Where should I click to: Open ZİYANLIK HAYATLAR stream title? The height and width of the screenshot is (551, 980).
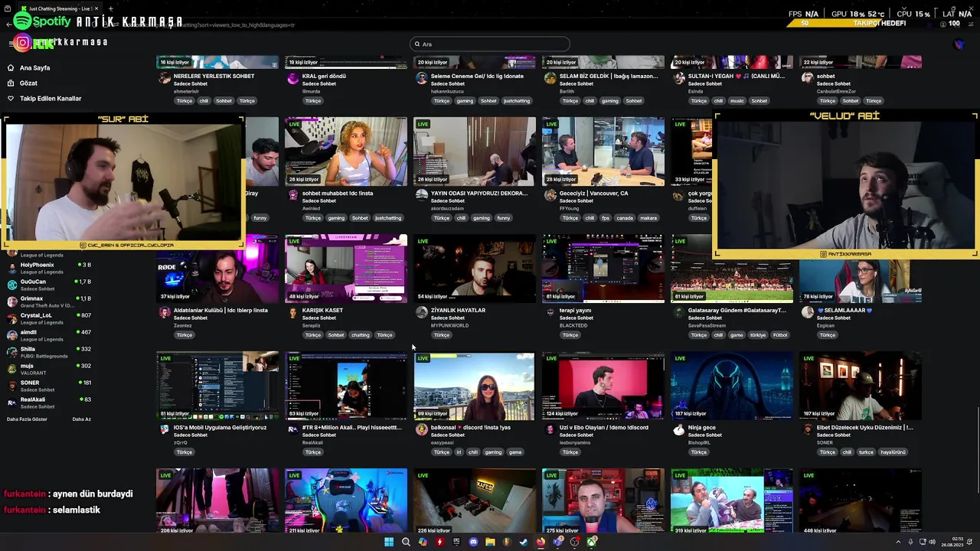(x=458, y=310)
